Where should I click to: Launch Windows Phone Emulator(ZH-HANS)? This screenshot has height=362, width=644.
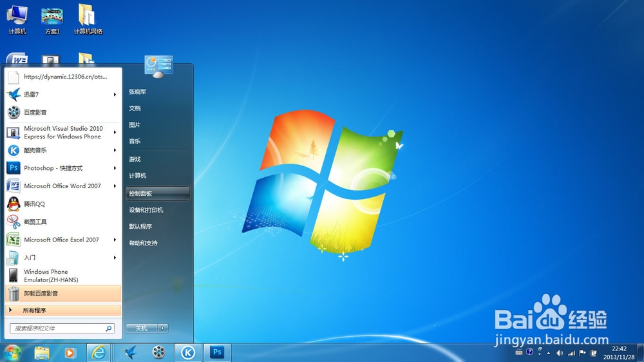coord(63,276)
